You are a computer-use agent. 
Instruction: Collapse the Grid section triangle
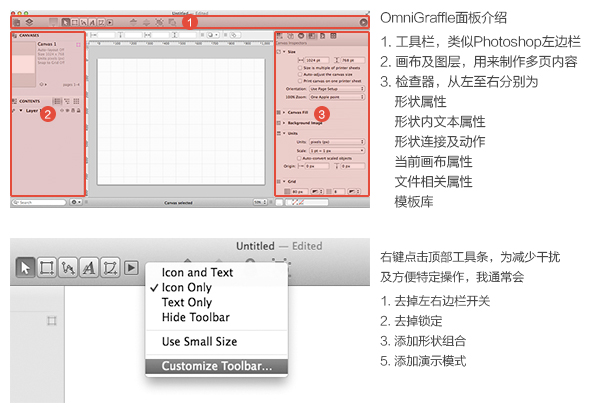[284, 181]
